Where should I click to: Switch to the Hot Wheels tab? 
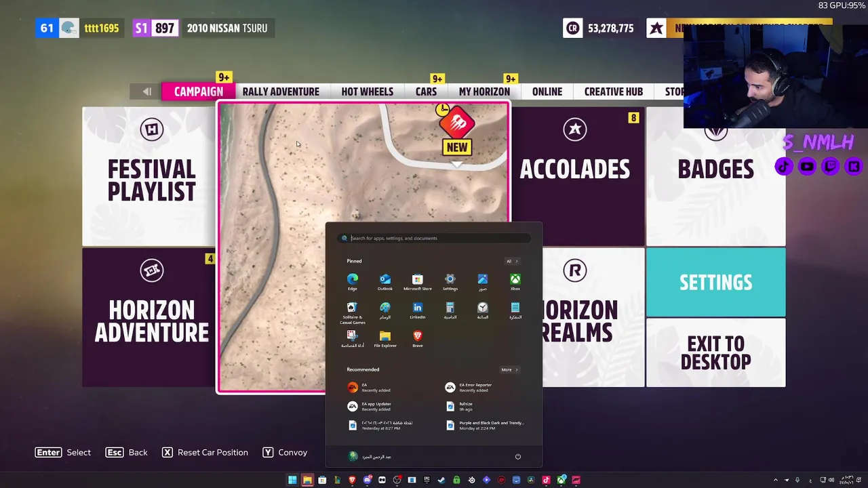point(367,91)
